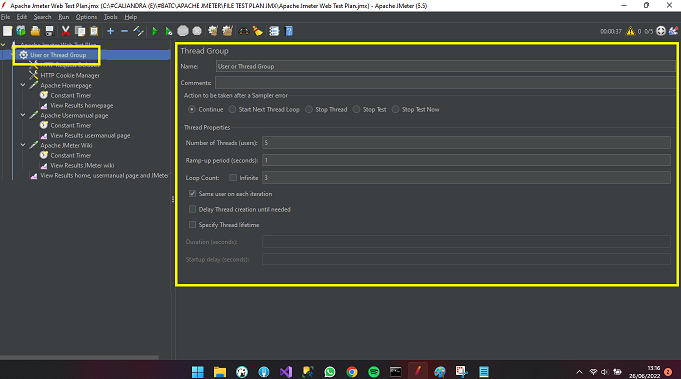Open the Options menu
The height and width of the screenshot is (379, 681).
point(86,17)
